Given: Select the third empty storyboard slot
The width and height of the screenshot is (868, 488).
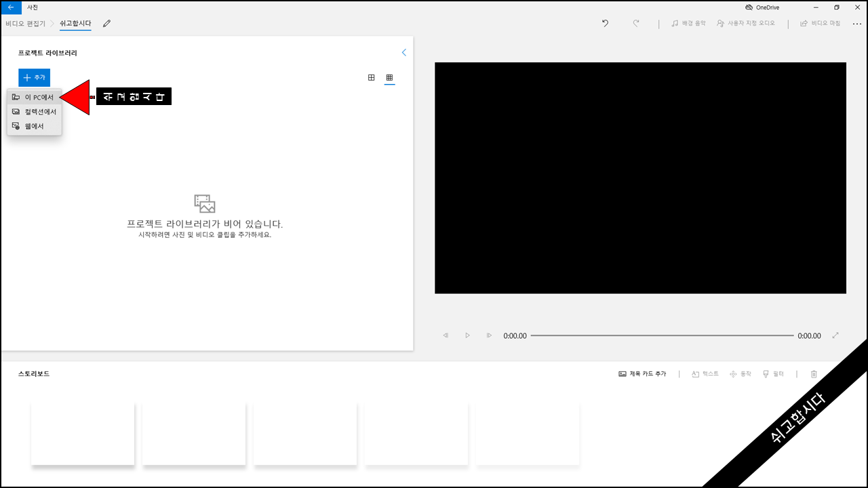Looking at the screenshot, I should tap(305, 434).
